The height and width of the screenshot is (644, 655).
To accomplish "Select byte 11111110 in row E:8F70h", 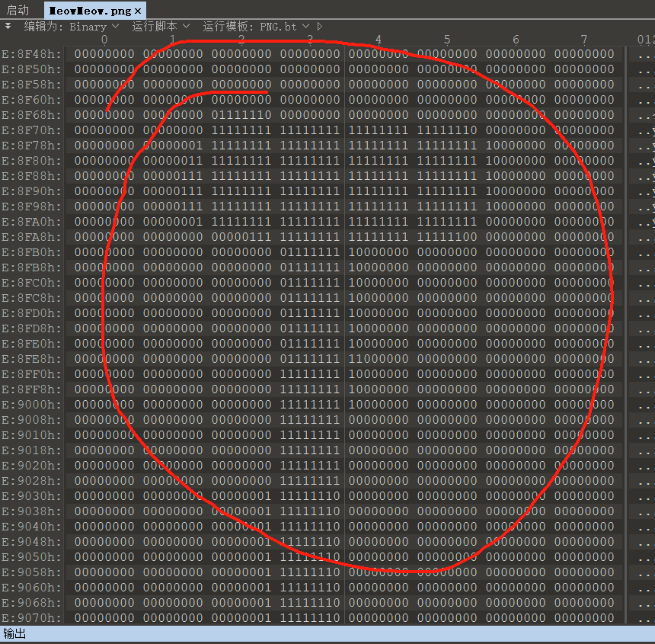I will click(x=447, y=130).
